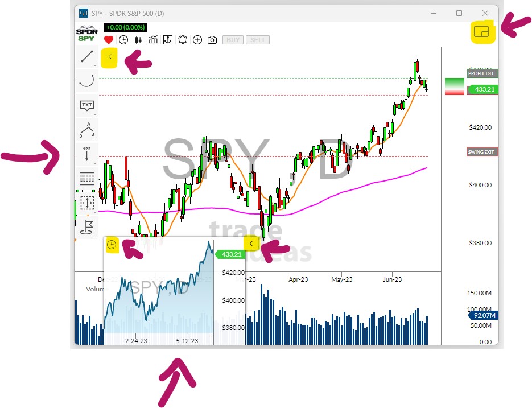This screenshot has width=532, height=408.
Task: Choose the TXT text annotation tool
Action: pyautogui.click(x=87, y=105)
